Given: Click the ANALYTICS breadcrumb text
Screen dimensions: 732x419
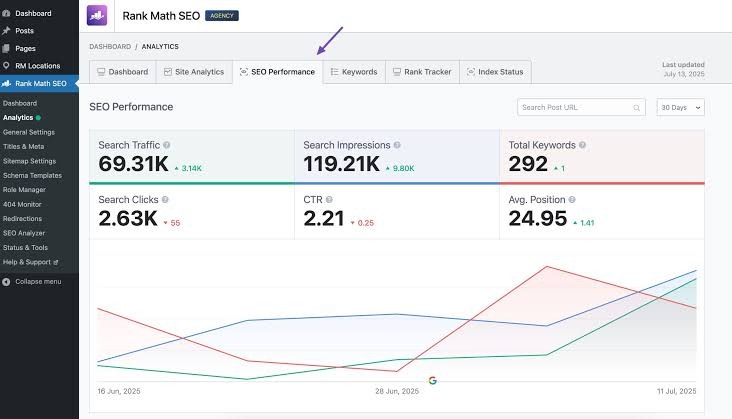Looking at the screenshot, I should point(160,47).
